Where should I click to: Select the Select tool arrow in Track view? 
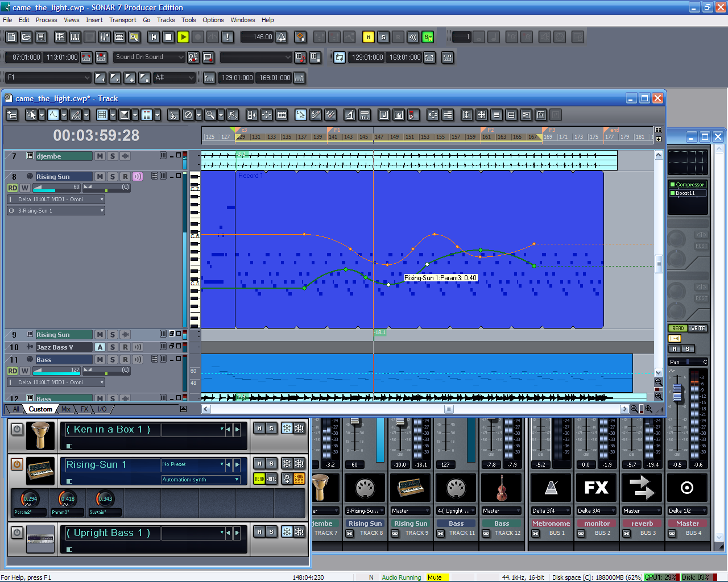tap(31, 115)
